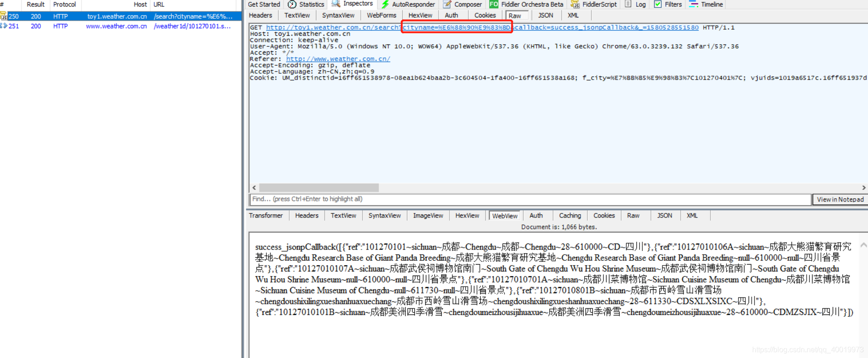Sort sessions by Host column header

[x=116, y=4]
